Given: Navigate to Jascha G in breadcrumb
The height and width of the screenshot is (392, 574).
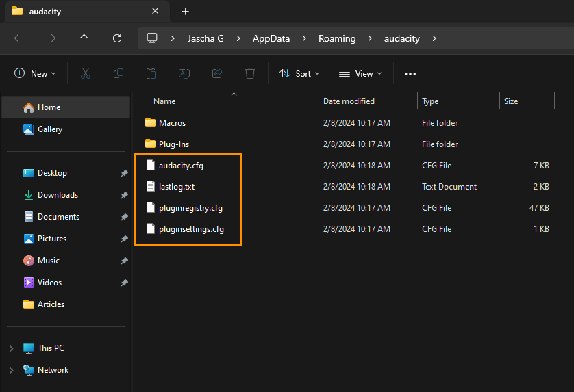Looking at the screenshot, I should 205,38.
